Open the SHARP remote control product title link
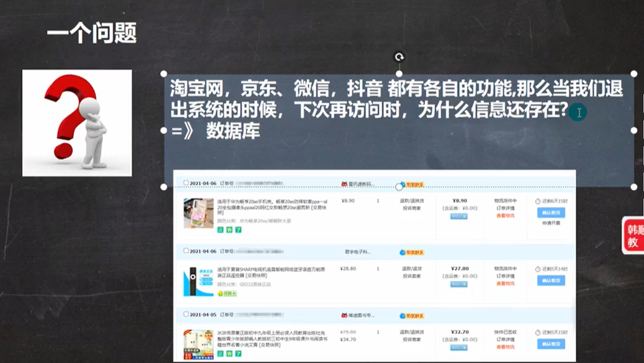 pyautogui.click(x=271, y=273)
